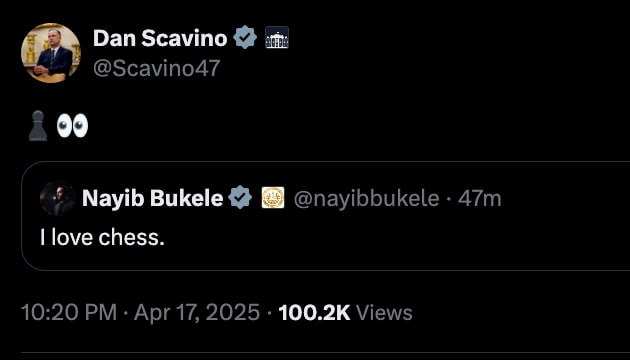Open quoted post text "I love chess."
This screenshot has height=360, width=630.
[x=102, y=237]
